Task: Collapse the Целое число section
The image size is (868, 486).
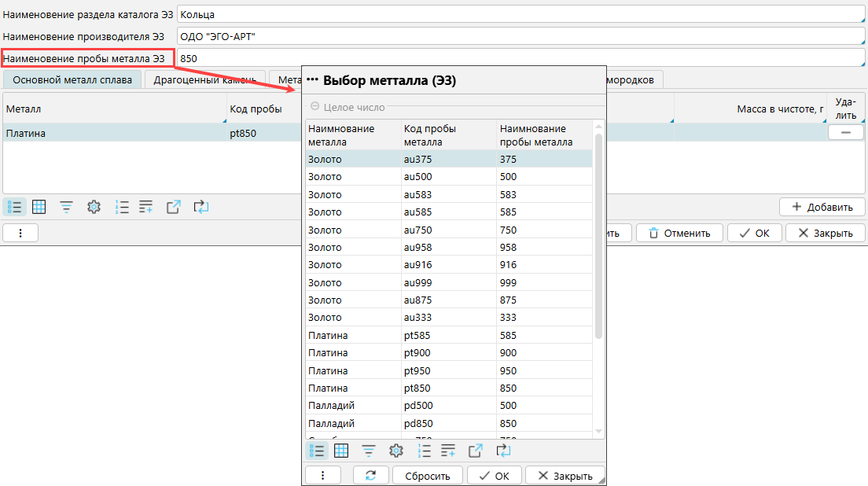Action: pos(315,107)
